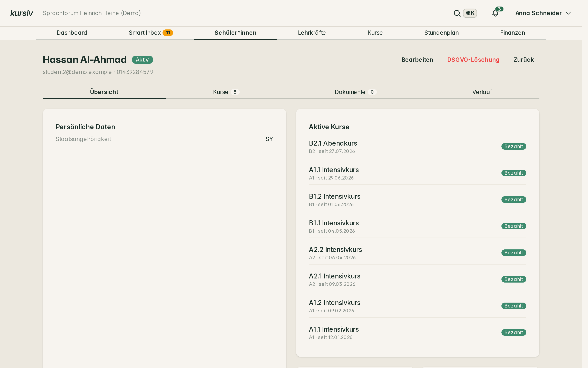Open the A2.2 Intensivkurs course
This screenshot has height=368, width=588.
(418, 253)
